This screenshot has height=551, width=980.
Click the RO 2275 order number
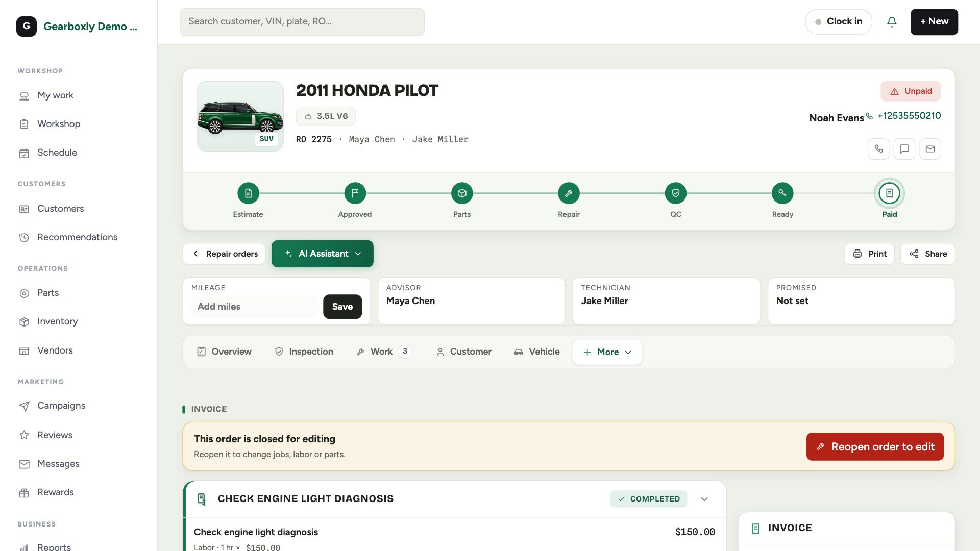pos(314,140)
